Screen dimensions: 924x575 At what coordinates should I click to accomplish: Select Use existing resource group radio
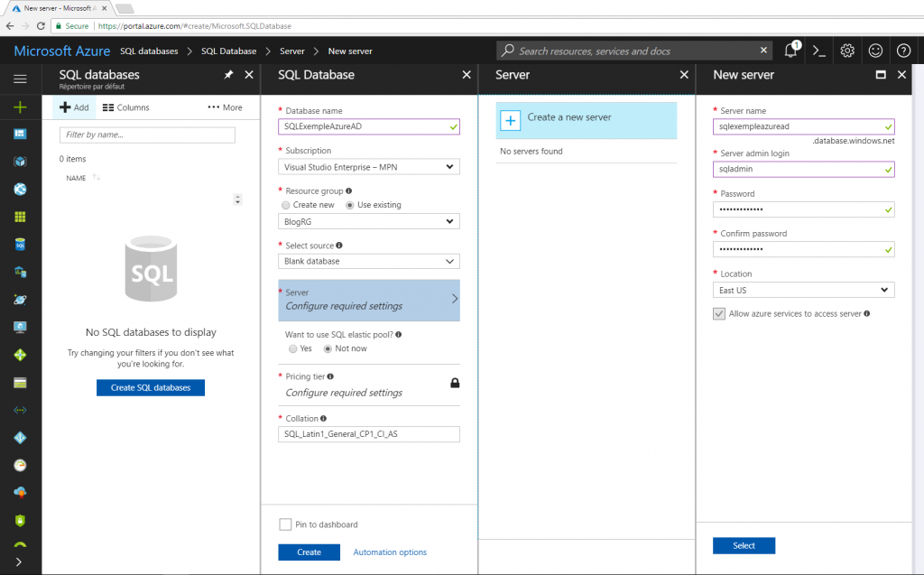coord(350,205)
